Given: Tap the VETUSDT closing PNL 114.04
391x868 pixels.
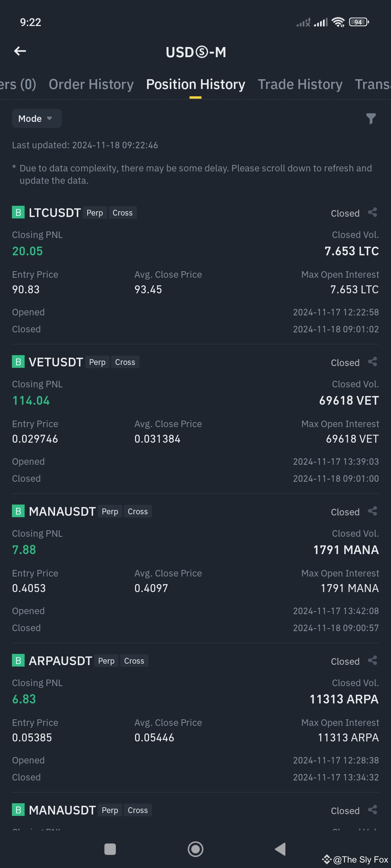Looking at the screenshot, I should click(31, 400).
